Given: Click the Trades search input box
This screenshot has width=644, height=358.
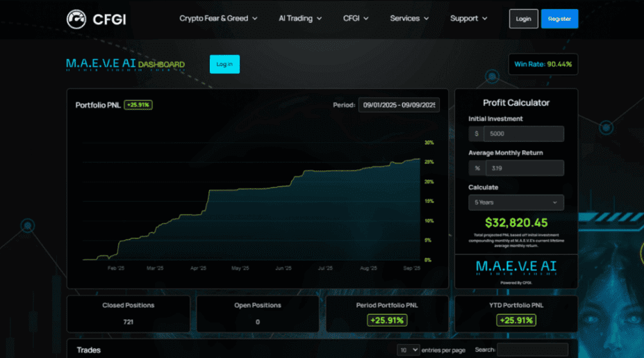Looking at the screenshot, I should pos(532,350).
